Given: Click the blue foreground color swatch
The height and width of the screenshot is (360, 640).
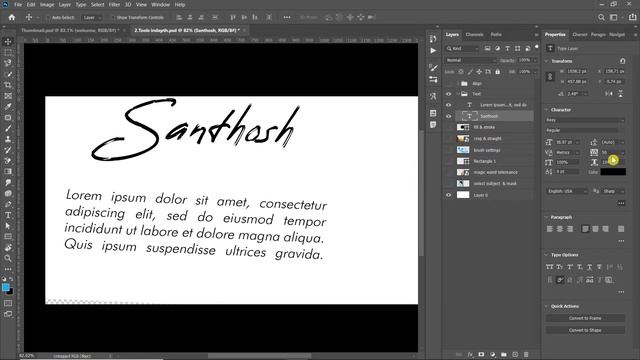Looking at the screenshot, I should click(x=6, y=287).
